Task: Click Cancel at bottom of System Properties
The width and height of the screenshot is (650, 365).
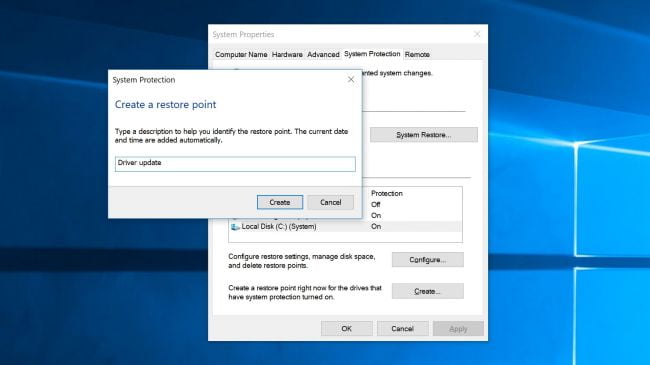Action: pyautogui.click(x=402, y=328)
